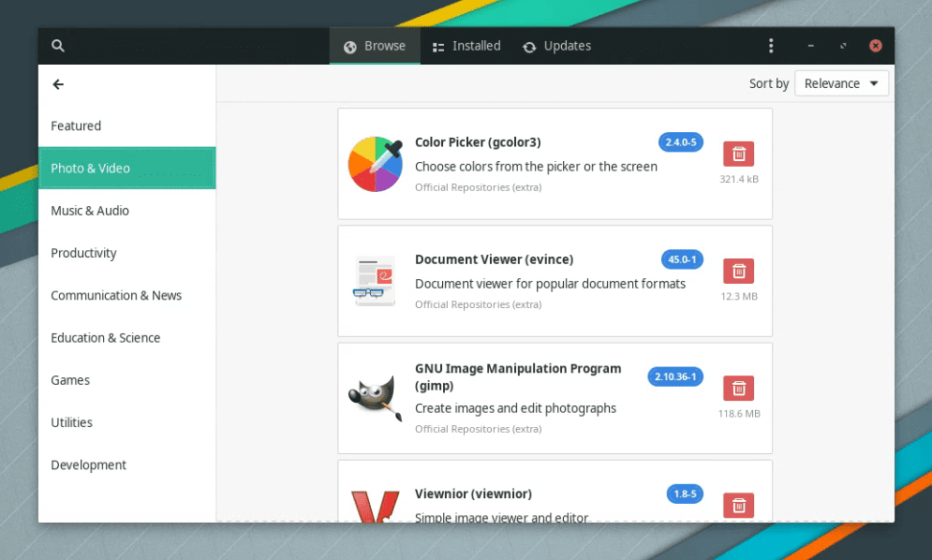932x560 pixels.
Task: Click the 12.3 MB size label
Action: coord(739,296)
